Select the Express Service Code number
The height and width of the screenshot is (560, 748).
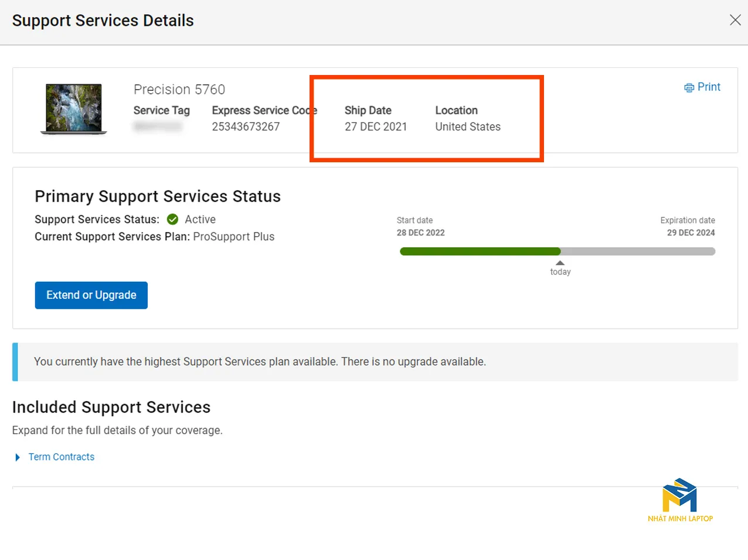coord(246,127)
